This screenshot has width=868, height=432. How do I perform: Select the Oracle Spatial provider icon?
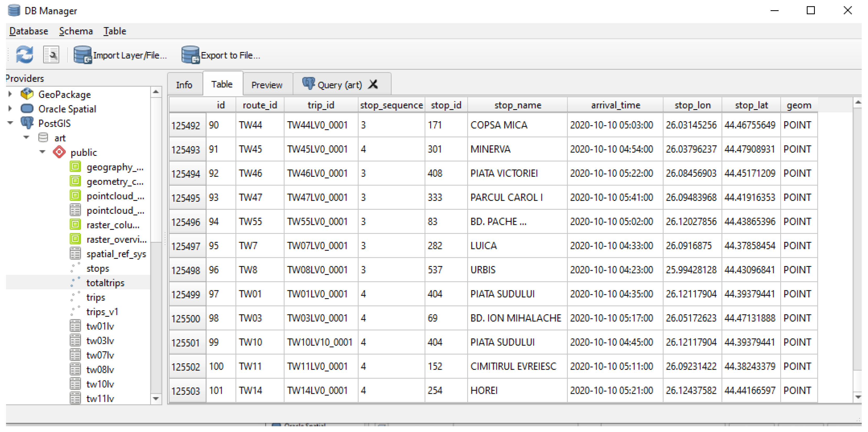click(27, 109)
